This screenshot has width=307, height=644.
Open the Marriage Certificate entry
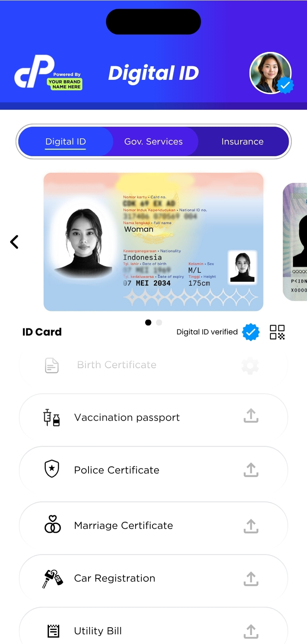pyautogui.click(x=153, y=526)
